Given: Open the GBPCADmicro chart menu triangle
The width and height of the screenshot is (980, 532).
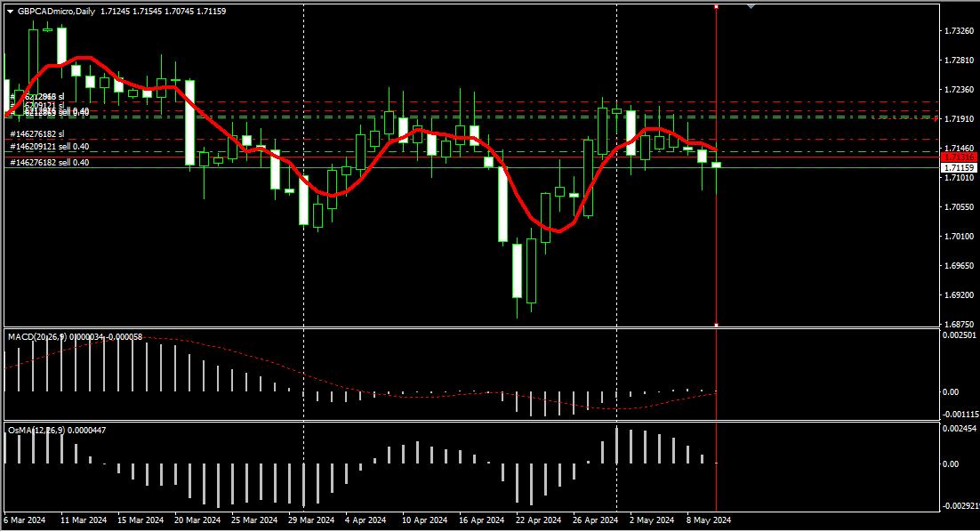Looking at the screenshot, I should [x=10, y=12].
